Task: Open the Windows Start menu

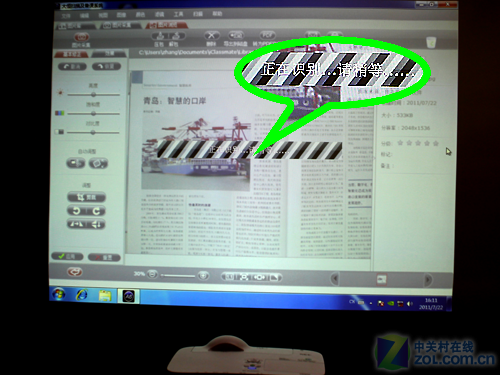Action: pyautogui.click(x=59, y=294)
